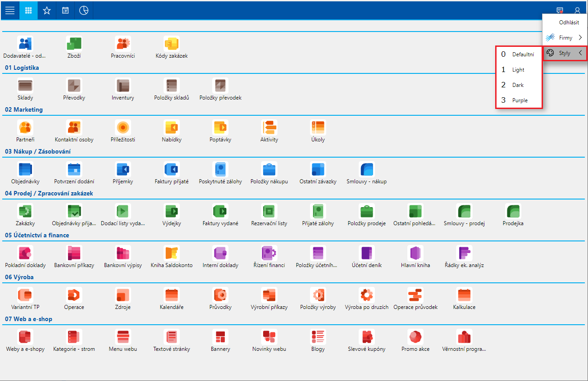Open the Inventury module
This screenshot has width=588, height=381.
point(123,89)
